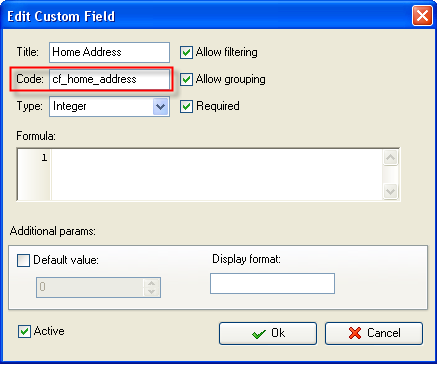This screenshot has width=437, height=365.
Task: Disable the Required checkbox
Action: (x=186, y=106)
